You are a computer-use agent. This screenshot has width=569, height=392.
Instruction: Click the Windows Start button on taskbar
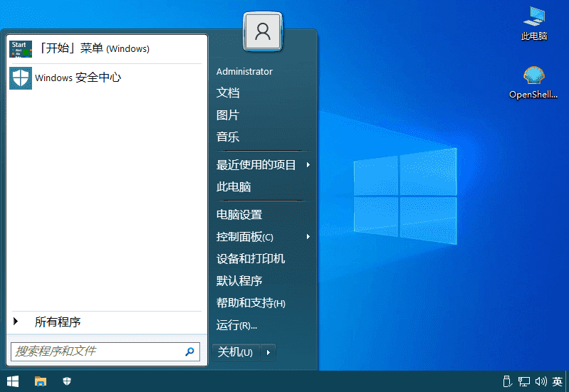pyautogui.click(x=13, y=381)
